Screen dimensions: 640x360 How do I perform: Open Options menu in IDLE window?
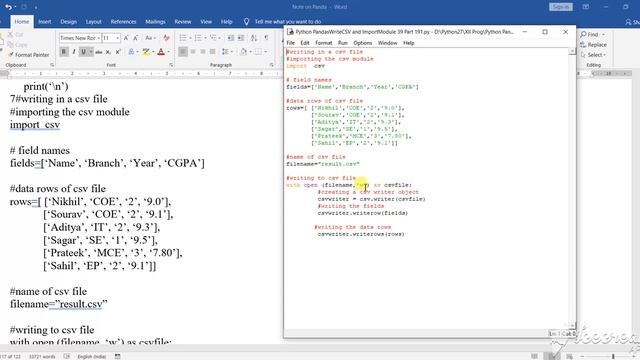click(362, 43)
